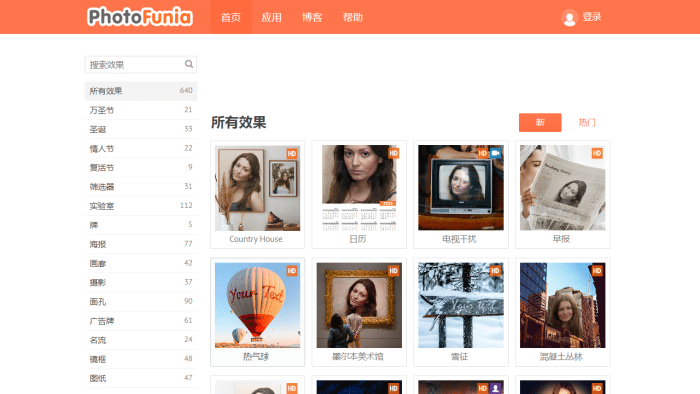This screenshot has width=700, height=394.
Task: Click the Country House caption text
Action: (x=256, y=239)
